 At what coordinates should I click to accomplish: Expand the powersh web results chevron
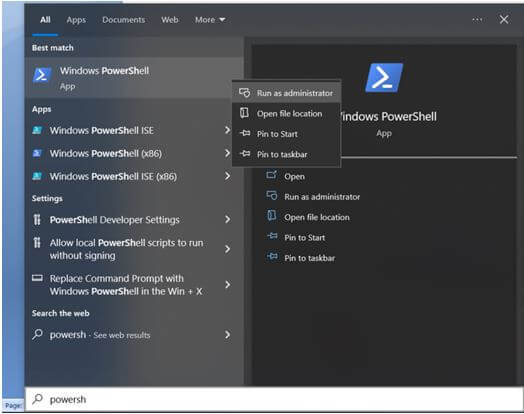click(228, 334)
